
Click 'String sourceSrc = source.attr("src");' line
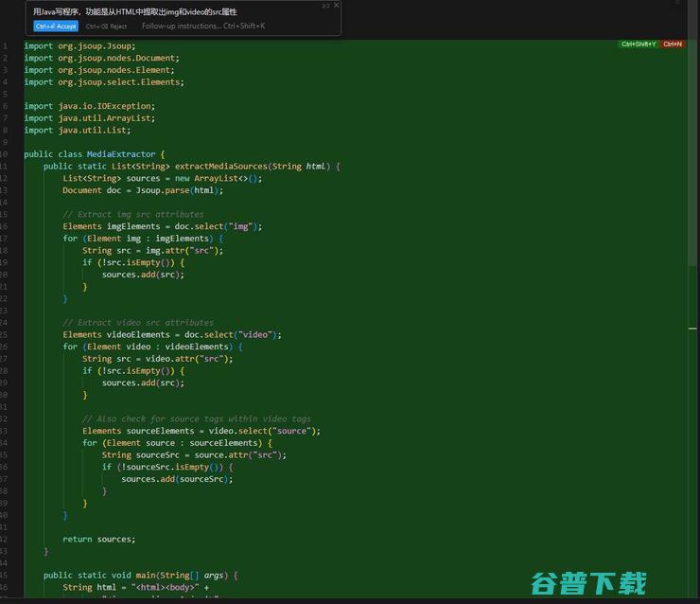194,455
